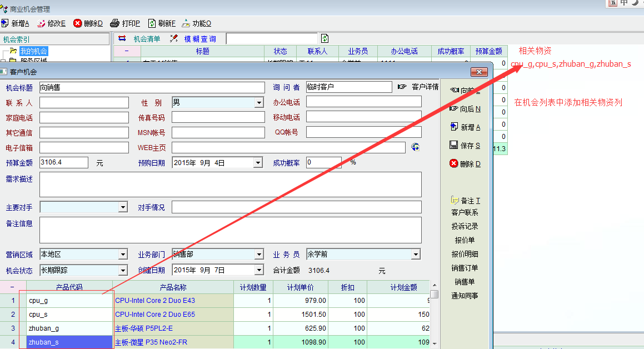Select 我的机会 in the index tree

coord(34,51)
